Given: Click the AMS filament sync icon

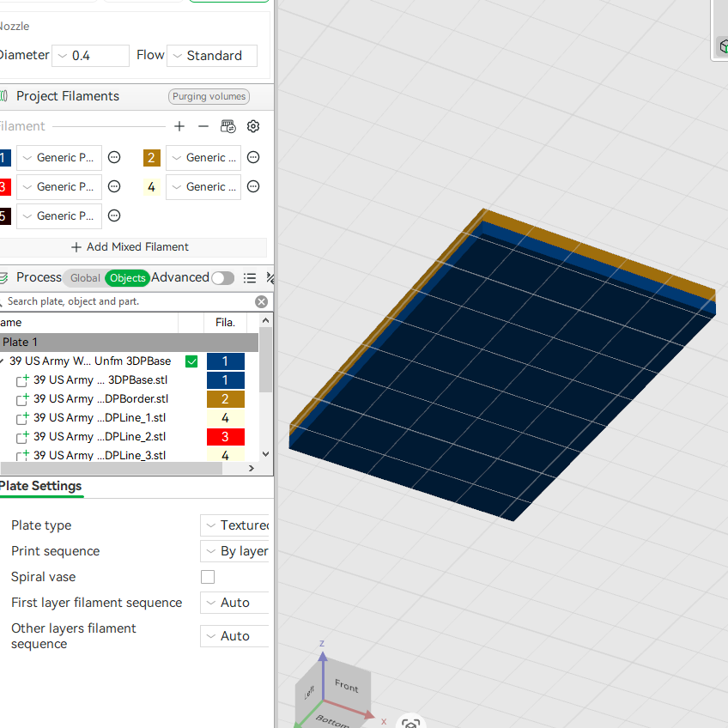Looking at the screenshot, I should point(228,126).
